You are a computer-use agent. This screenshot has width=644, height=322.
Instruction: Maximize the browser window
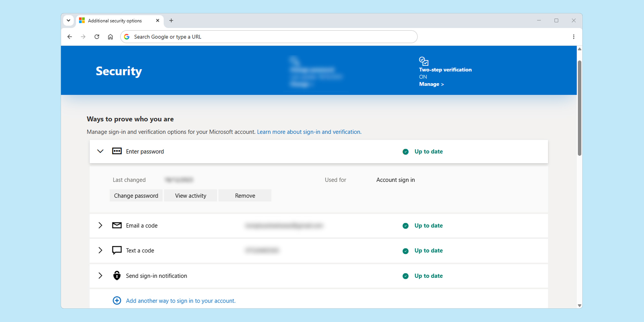556,20
